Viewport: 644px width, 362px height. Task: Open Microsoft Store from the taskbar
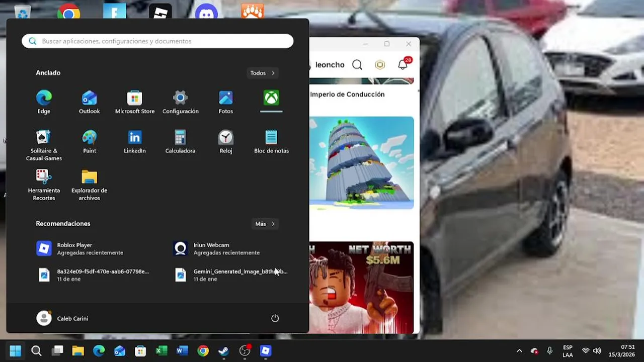pos(140,350)
